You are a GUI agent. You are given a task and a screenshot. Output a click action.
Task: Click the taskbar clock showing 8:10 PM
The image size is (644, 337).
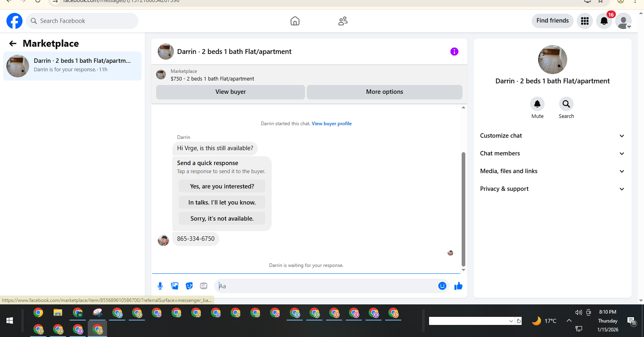607,312
